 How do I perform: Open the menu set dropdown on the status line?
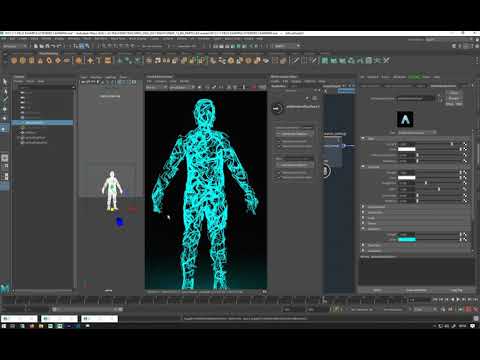click(14, 46)
